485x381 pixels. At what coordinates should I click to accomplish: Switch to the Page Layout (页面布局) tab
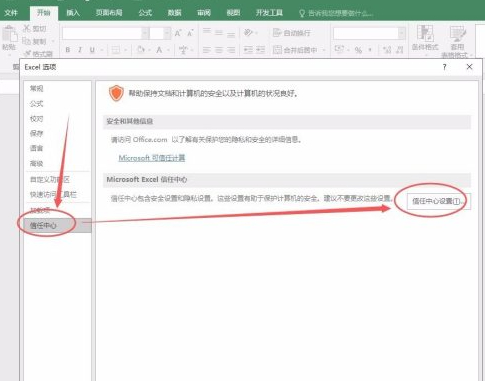(x=109, y=13)
